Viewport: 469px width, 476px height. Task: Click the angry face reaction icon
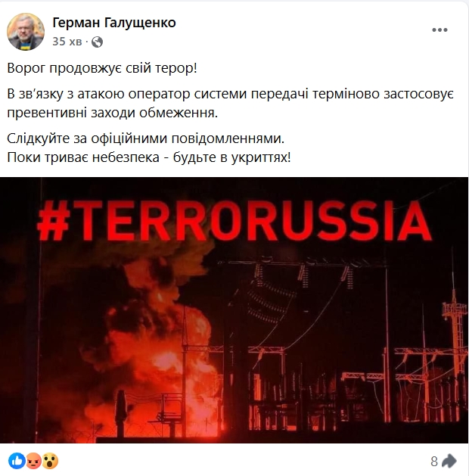pyautogui.click(x=33, y=461)
